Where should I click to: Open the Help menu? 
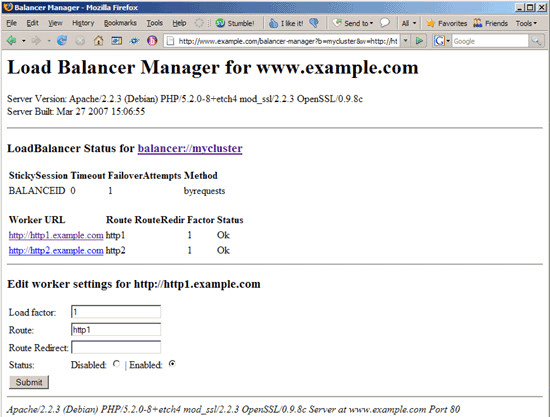coord(179,23)
